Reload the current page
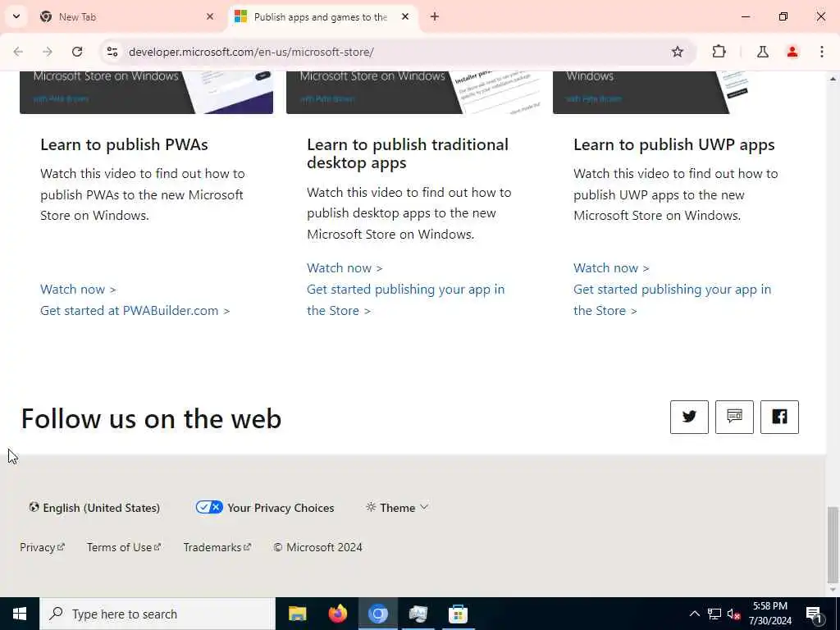This screenshot has width=840, height=630. [x=77, y=52]
